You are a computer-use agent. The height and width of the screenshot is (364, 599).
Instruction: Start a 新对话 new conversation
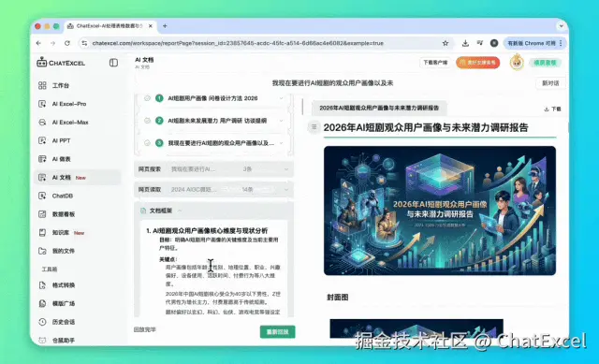tap(550, 83)
